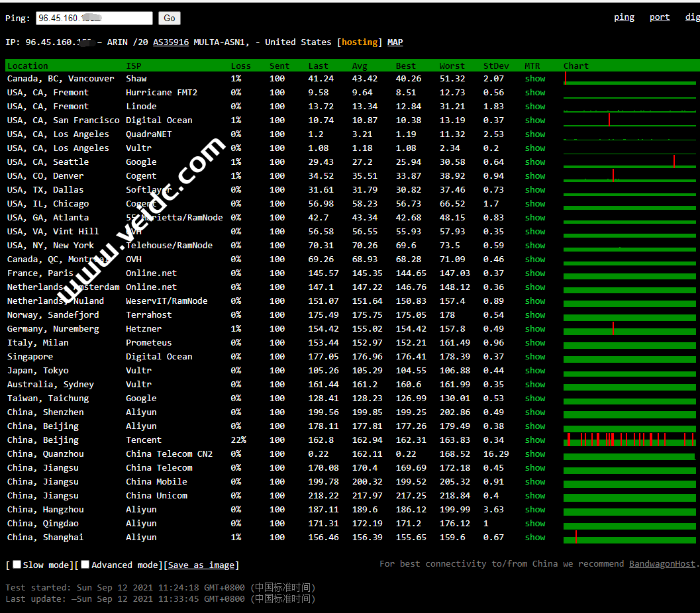Open the port tool link
700x613 pixels.
coord(659,17)
